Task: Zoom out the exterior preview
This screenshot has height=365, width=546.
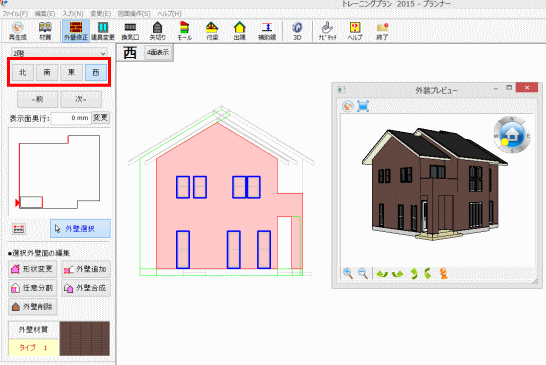Action: click(x=363, y=273)
